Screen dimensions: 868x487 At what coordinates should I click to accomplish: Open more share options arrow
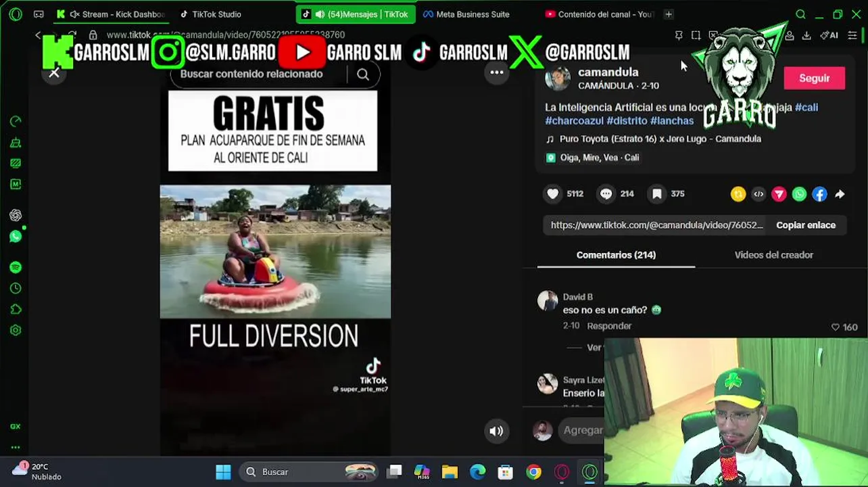pos(840,194)
